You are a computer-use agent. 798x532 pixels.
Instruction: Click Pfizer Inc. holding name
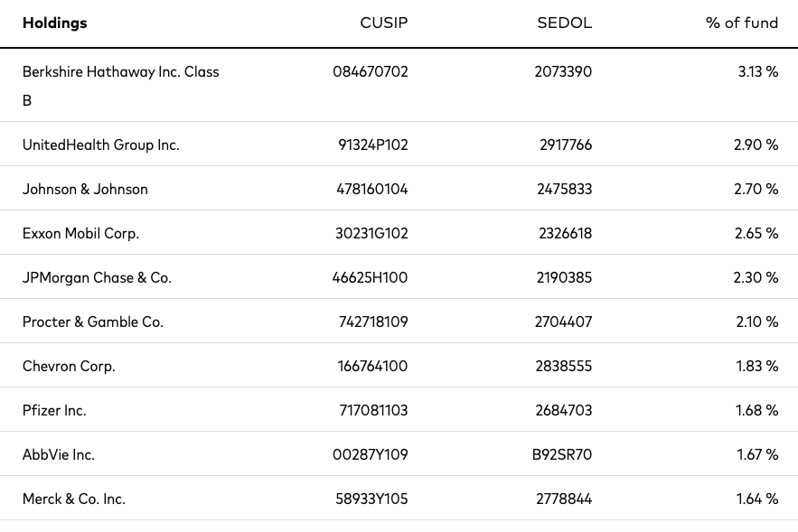coord(54,410)
